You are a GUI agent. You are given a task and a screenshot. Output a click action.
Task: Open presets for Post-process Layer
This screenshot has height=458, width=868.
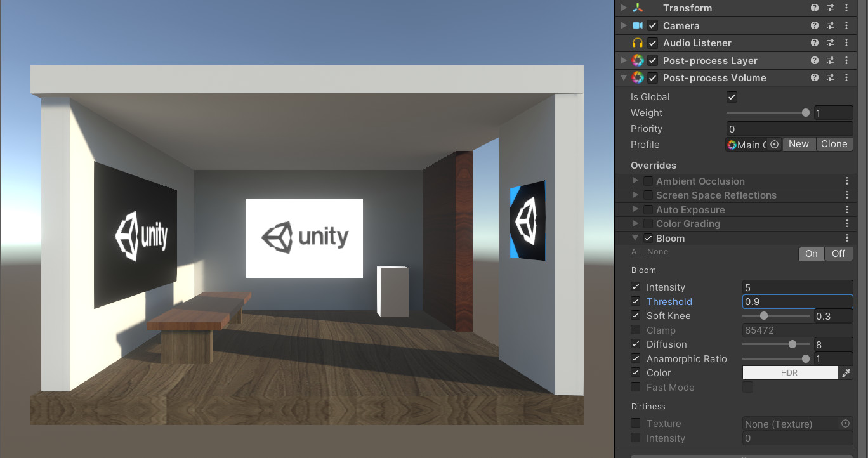point(831,60)
